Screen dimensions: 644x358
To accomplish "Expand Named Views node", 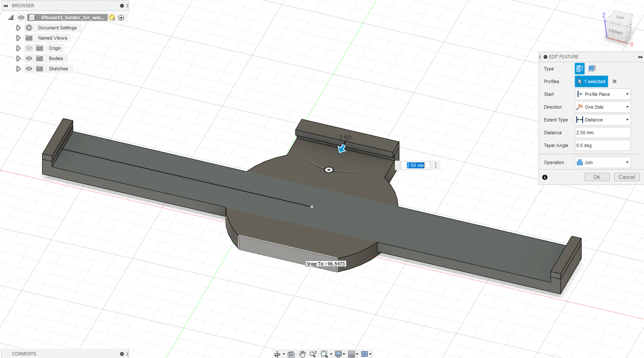I will 18,38.
